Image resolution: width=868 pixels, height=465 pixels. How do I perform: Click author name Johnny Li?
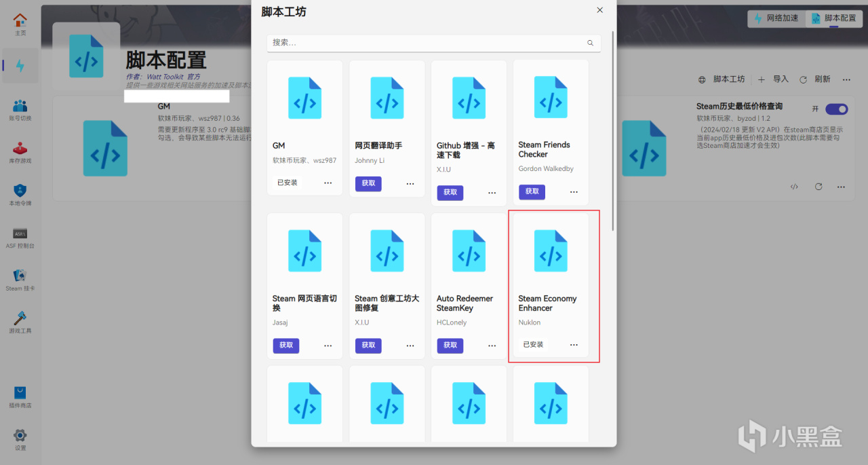(x=369, y=160)
